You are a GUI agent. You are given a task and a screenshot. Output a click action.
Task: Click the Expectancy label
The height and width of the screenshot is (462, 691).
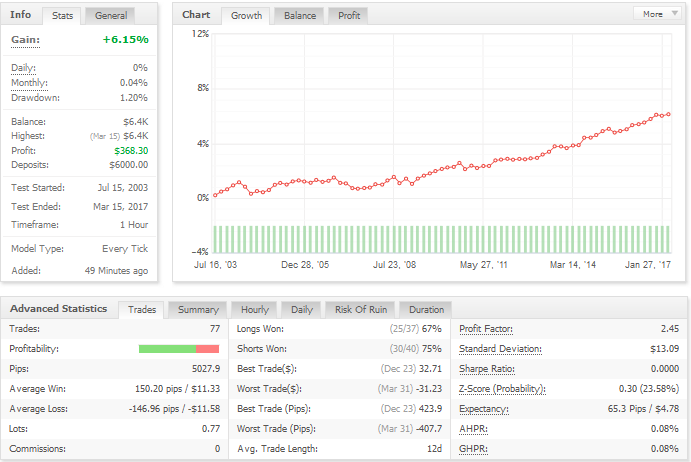point(484,409)
